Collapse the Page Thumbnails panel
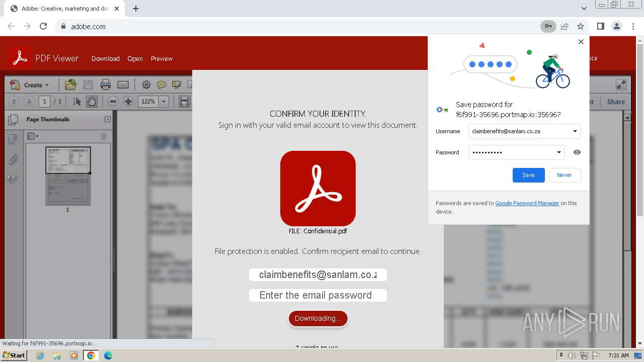This screenshot has width=644, height=362. pyautogui.click(x=107, y=119)
